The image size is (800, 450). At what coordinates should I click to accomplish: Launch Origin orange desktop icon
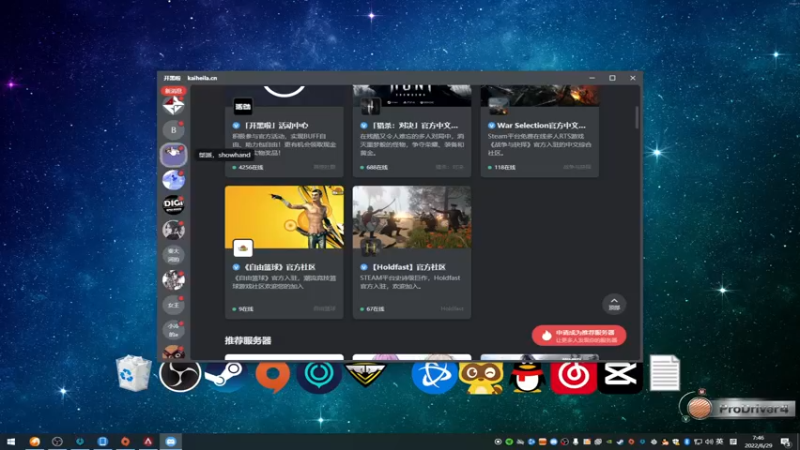(272, 377)
